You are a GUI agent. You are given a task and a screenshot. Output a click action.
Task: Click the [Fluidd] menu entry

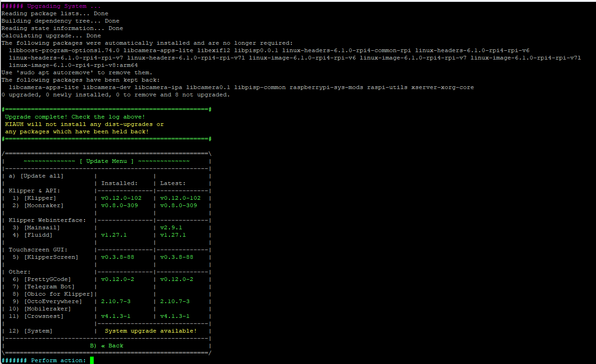click(x=38, y=235)
